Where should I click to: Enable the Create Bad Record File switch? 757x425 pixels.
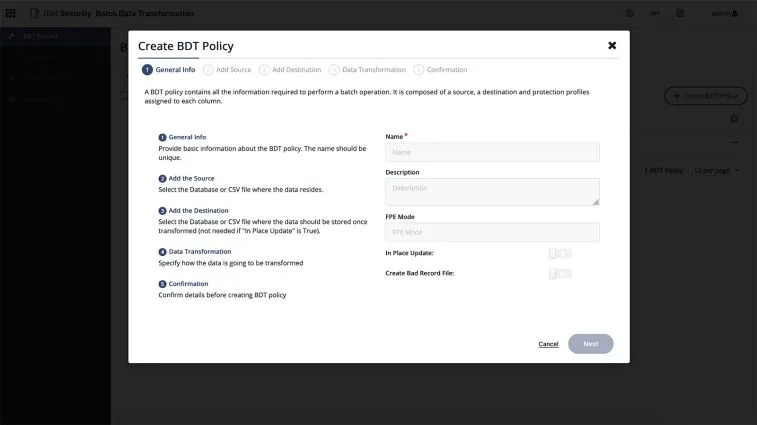[560, 273]
